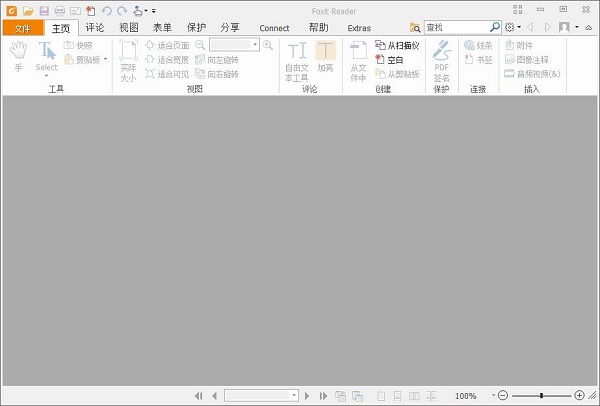Viewport: 600px width, 406px height.
Task: Switch to the View (视图) tab
Action: click(x=129, y=28)
